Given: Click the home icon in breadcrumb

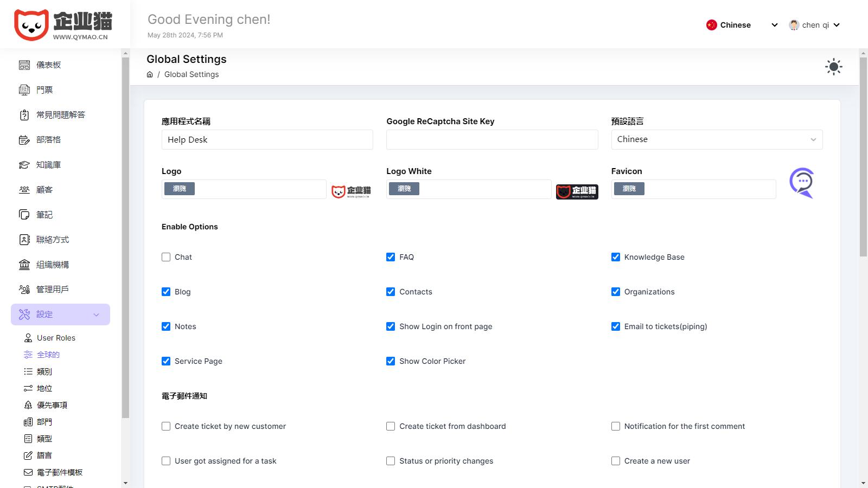Looking at the screenshot, I should coord(150,75).
